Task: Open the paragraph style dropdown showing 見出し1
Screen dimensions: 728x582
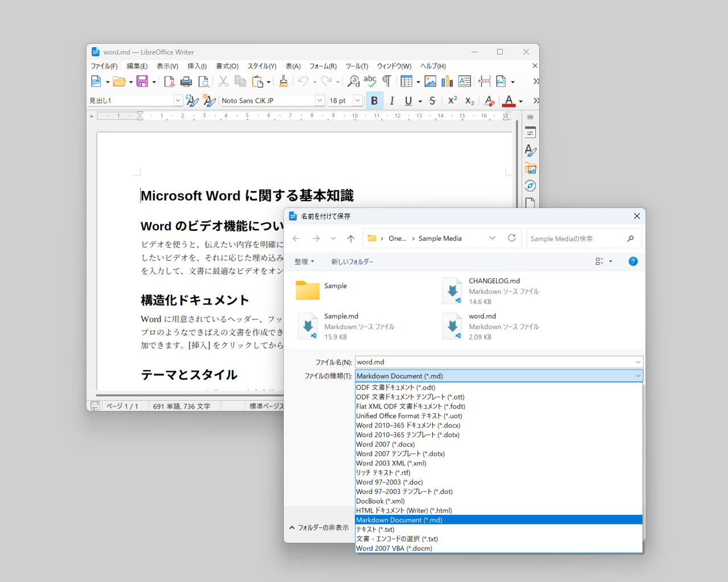Action: [x=178, y=100]
